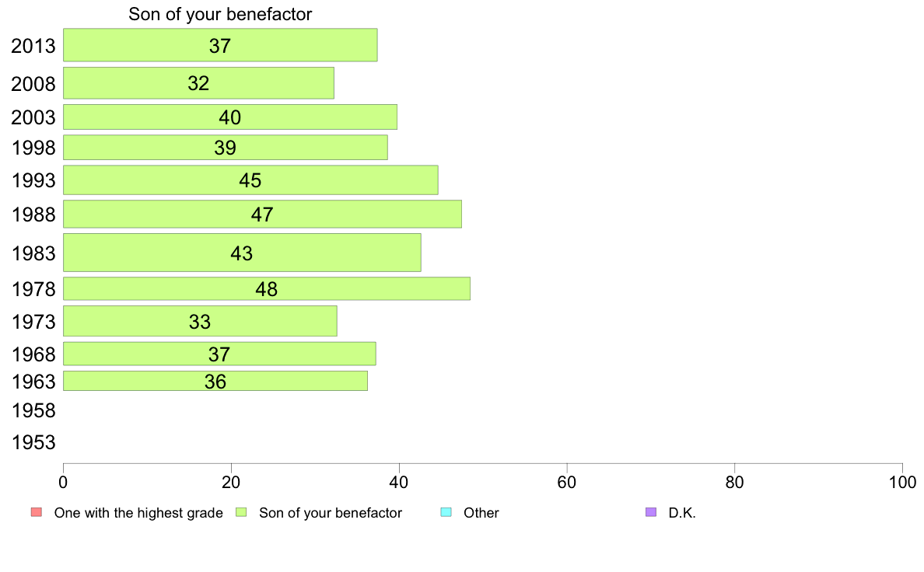The height and width of the screenshot is (572, 924).
Task: Select the 1993 bar showing 45
Action: [251, 180]
